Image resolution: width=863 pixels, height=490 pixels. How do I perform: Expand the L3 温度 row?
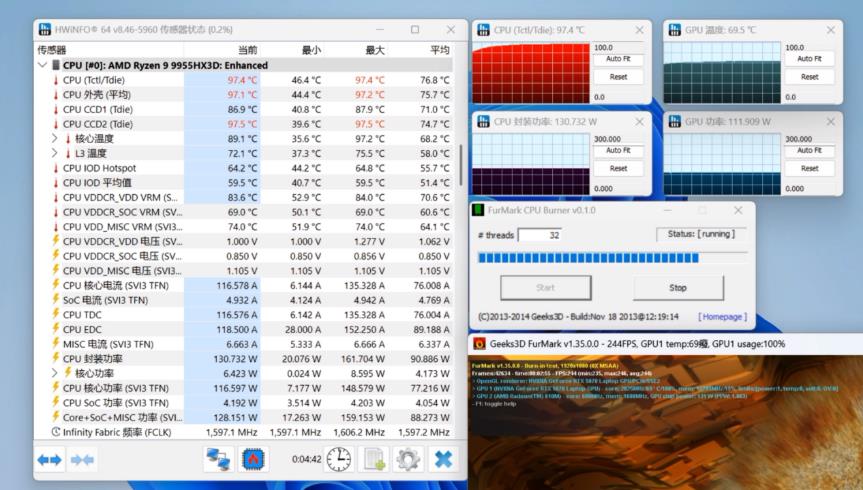54,153
